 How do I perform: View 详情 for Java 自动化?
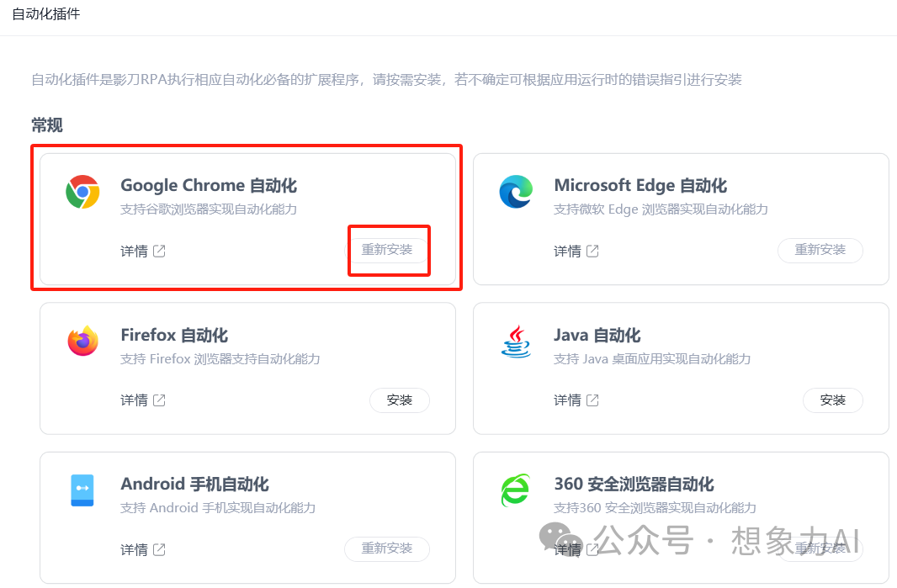coord(567,400)
